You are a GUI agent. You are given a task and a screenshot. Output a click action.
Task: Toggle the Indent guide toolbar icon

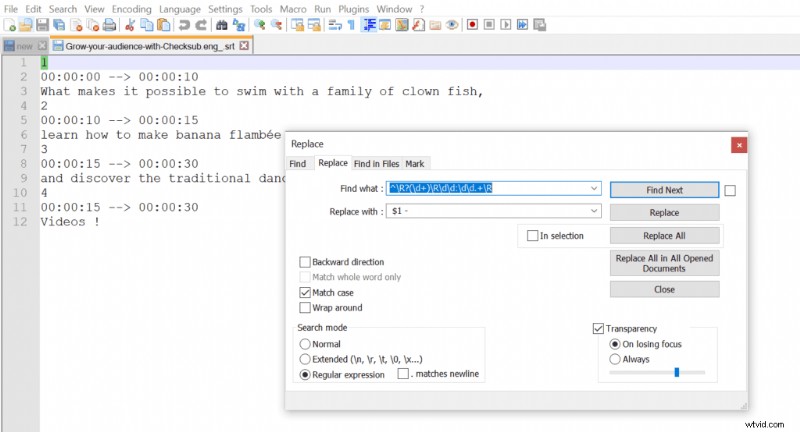pos(369,24)
